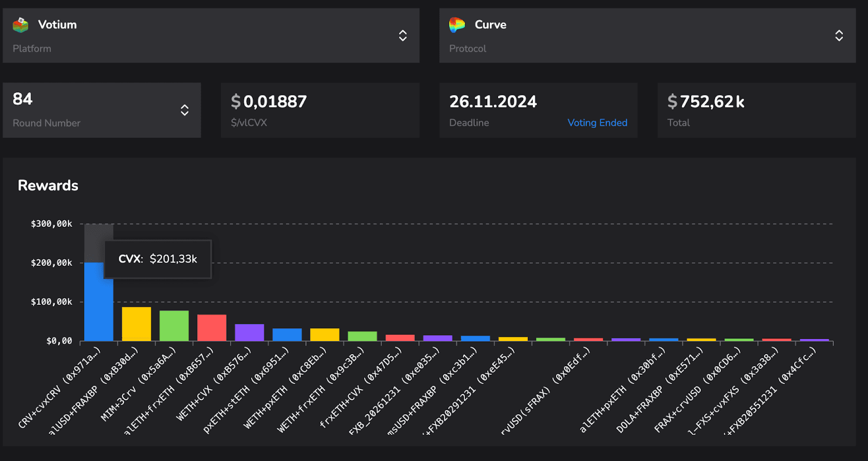Select the red frxETH+CVX rewards bar
Screen dimensions: 868x461
point(400,338)
